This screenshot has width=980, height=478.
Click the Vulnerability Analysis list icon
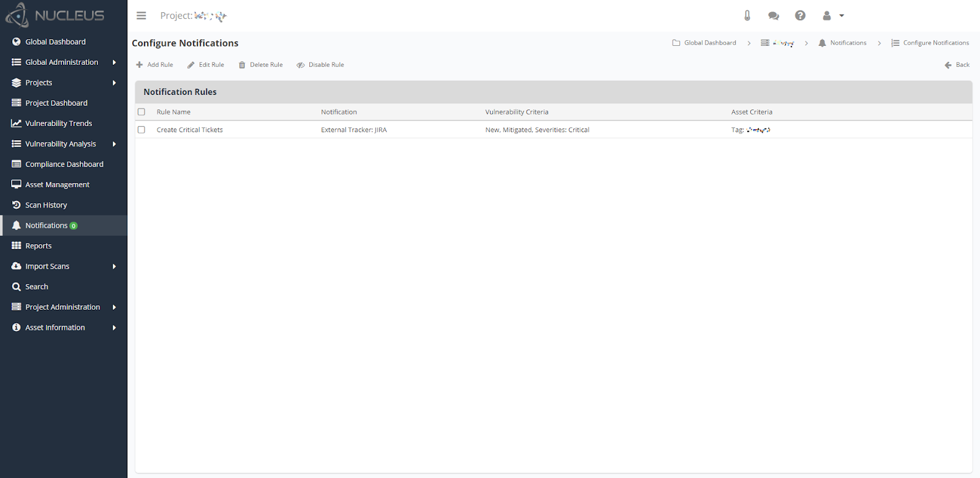(x=17, y=144)
